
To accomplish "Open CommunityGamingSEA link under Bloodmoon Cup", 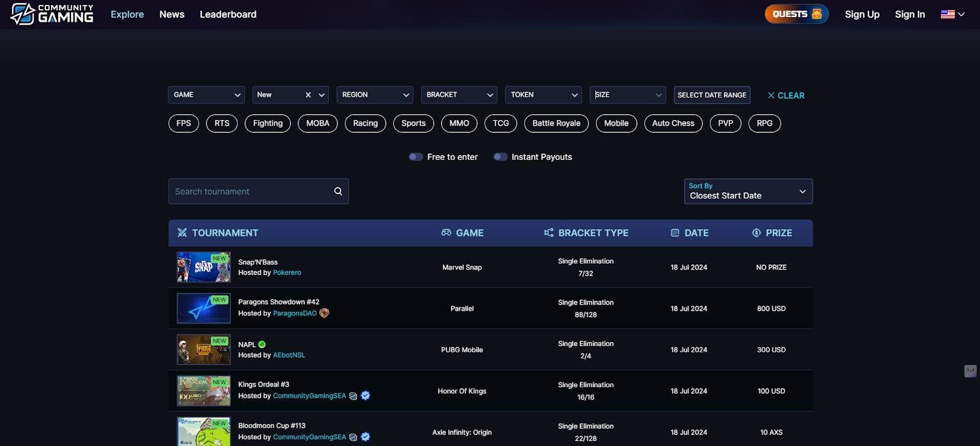I will click(309, 437).
